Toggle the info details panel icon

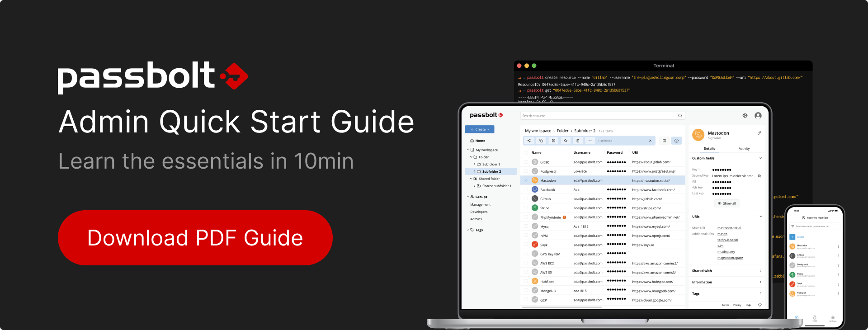tap(676, 141)
